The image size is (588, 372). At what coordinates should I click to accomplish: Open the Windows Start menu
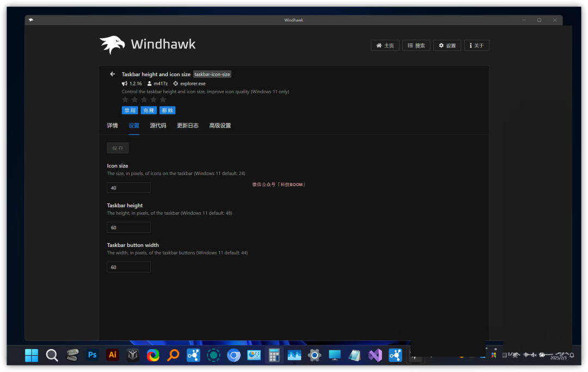click(32, 355)
